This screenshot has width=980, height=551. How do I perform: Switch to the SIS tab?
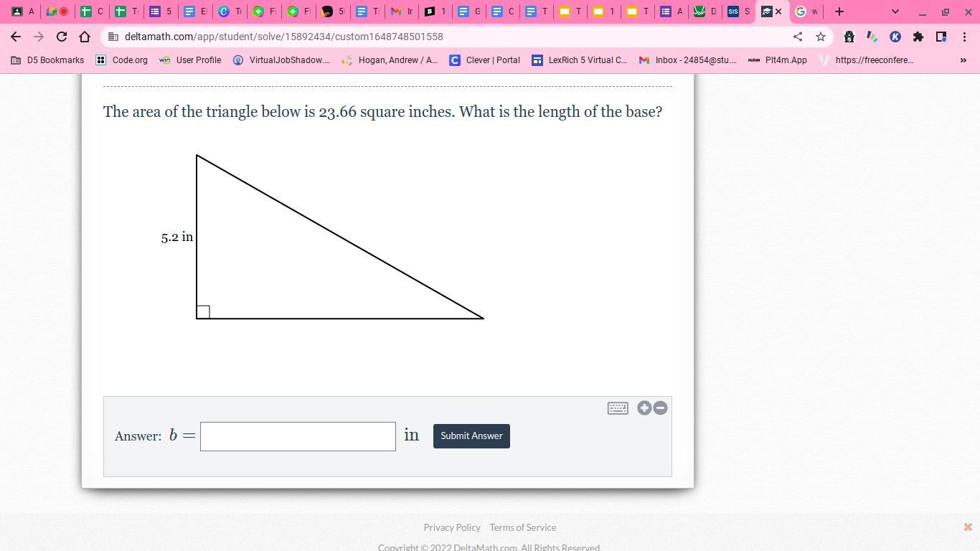tap(738, 11)
